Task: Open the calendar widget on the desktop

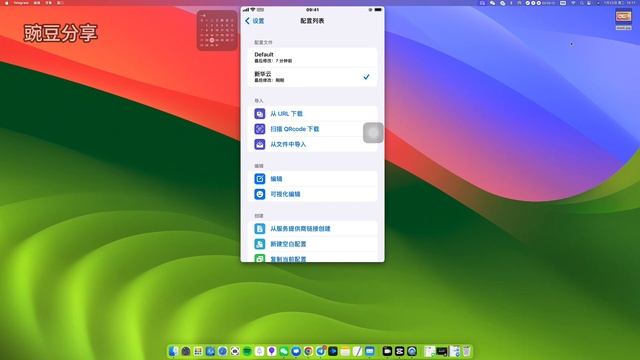Action: point(217,31)
